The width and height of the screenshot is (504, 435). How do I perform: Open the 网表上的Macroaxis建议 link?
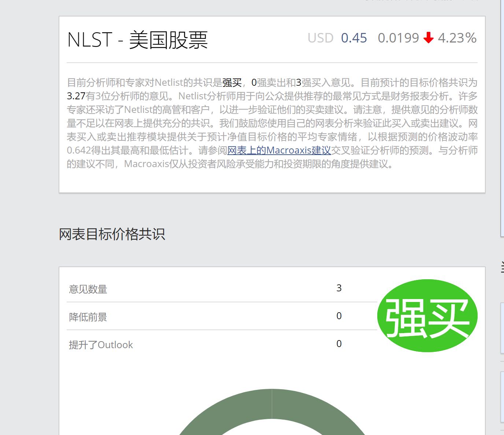click(279, 150)
